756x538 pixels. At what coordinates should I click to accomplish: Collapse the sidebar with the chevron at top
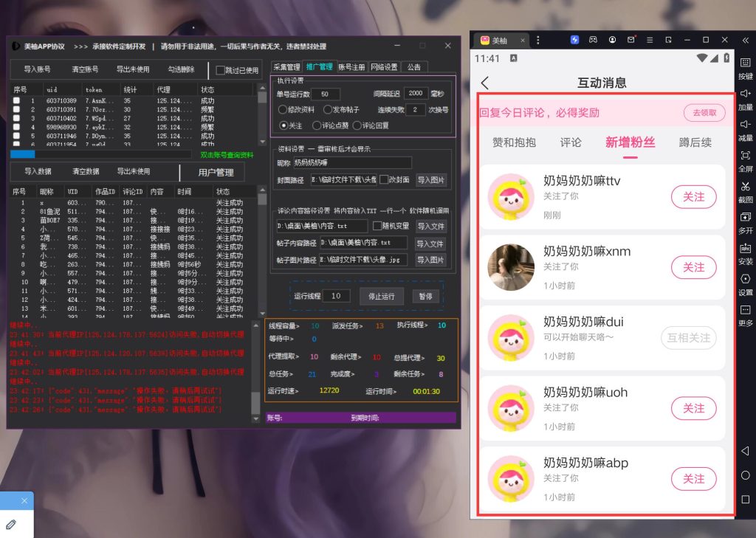coord(746,38)
